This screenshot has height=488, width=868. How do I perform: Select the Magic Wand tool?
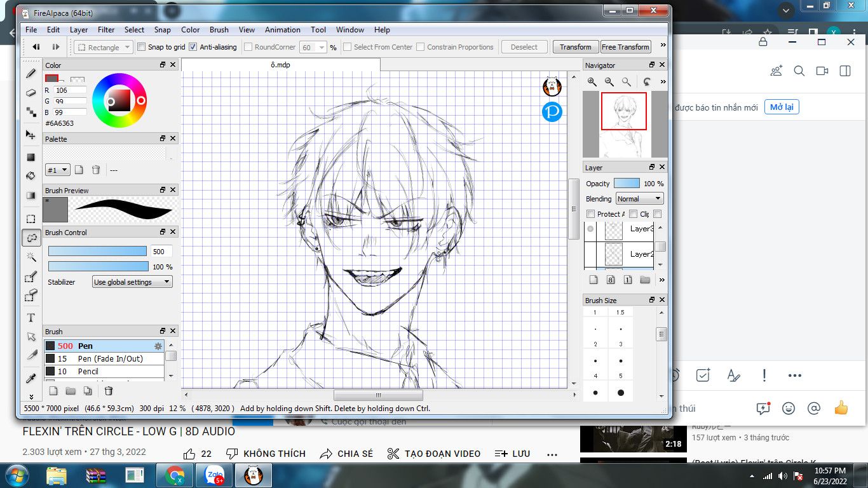(x=31, y=257)
